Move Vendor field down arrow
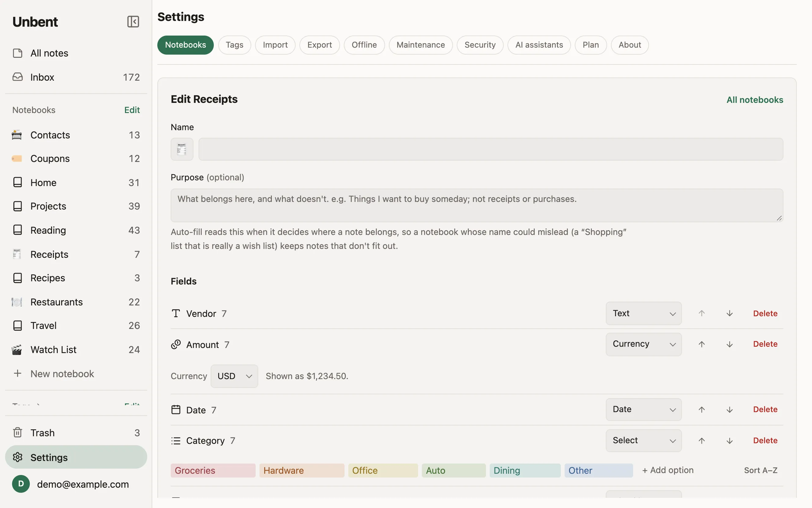The image size is (812, 508). 730,313
